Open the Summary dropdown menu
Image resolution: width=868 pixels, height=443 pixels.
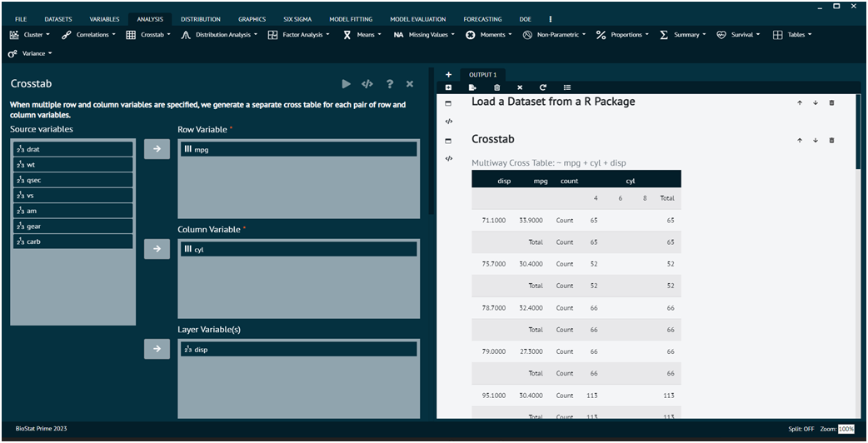tap(682, 35)
